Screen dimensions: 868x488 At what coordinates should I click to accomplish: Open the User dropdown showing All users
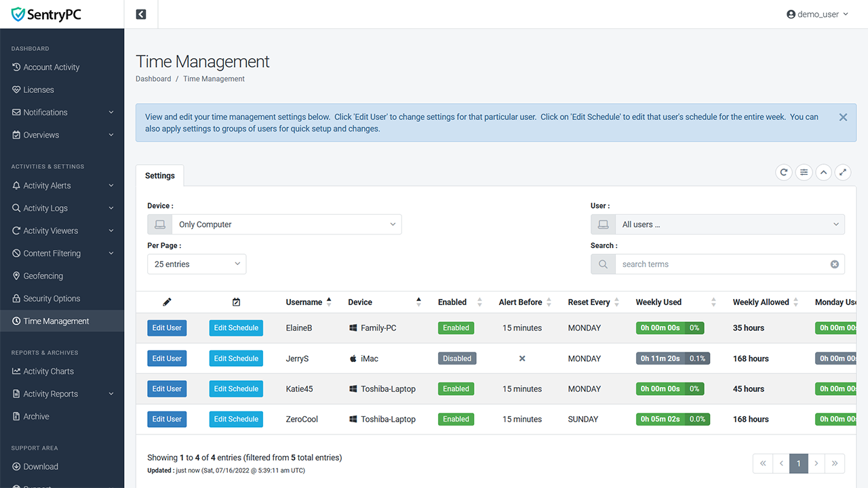717,224
